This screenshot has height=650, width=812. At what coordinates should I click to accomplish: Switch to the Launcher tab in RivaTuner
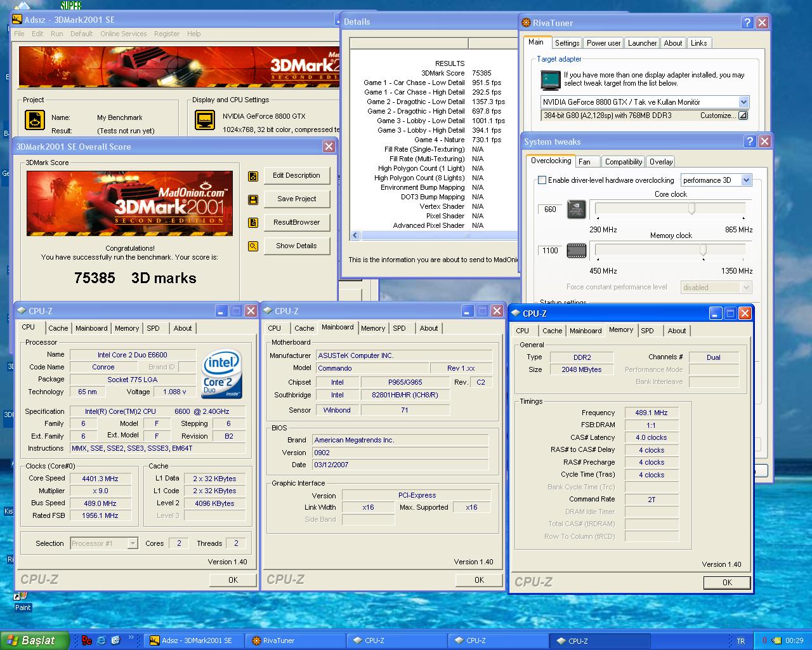click(642, 43)
